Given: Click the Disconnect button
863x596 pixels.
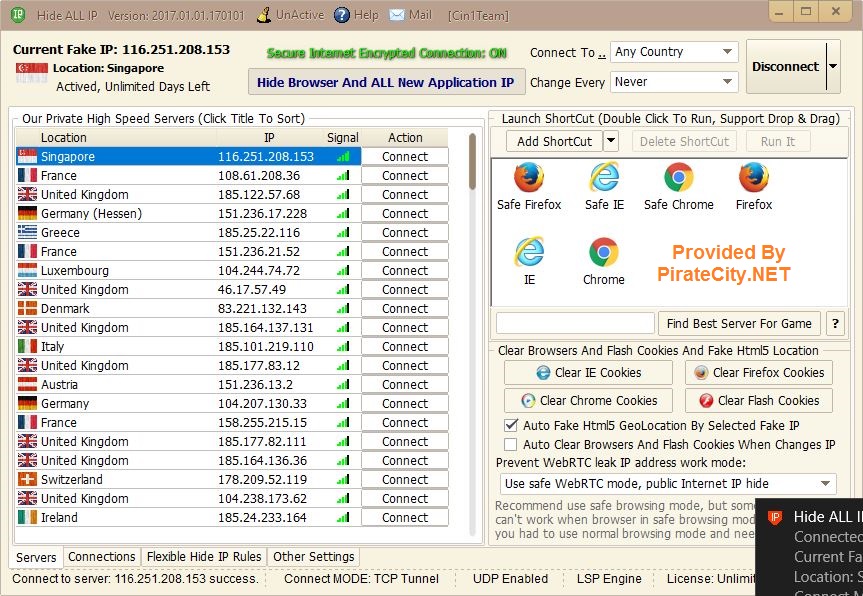Looking at the screenshot, I should click(x=785, y=66).
